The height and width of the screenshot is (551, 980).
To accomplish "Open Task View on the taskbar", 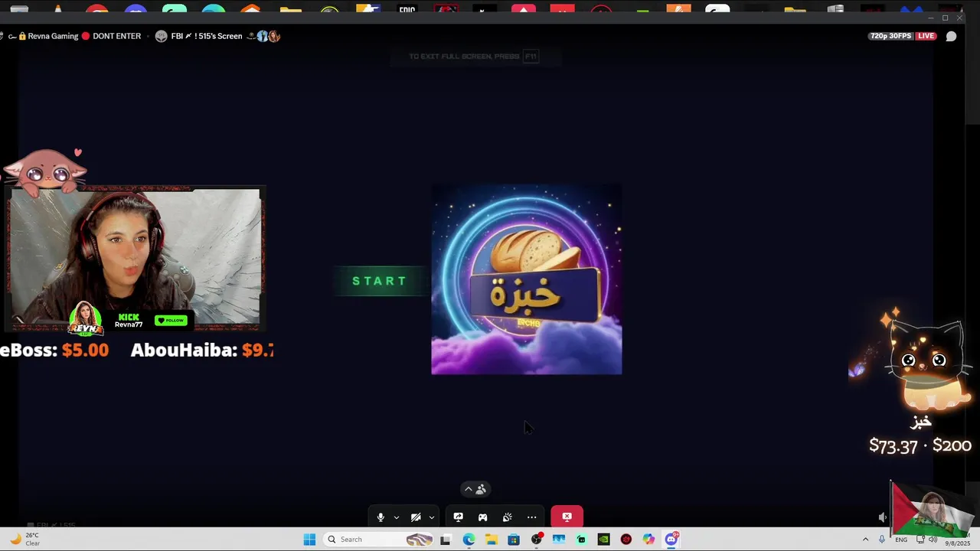I will click(446, 540).
